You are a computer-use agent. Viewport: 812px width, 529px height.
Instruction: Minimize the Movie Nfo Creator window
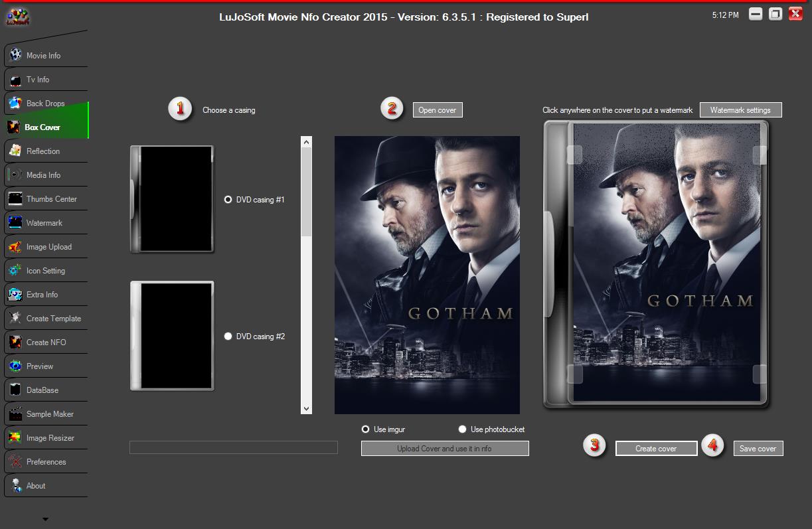coord(756,14)
